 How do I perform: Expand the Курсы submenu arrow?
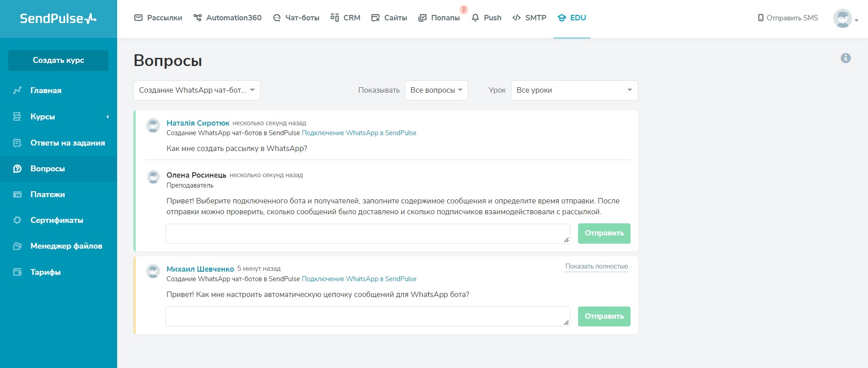coord(108,117)
